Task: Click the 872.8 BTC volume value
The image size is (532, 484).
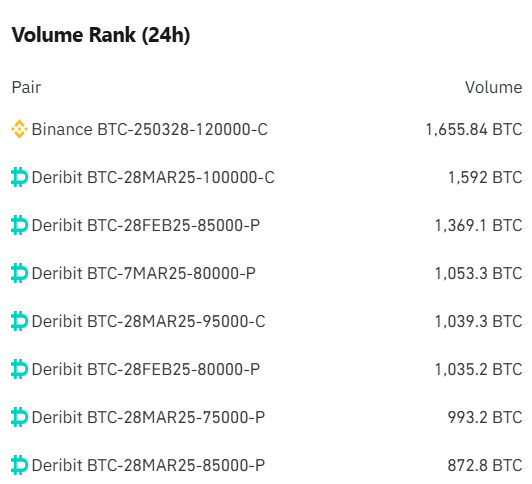Action: click(x=485, y=465)
